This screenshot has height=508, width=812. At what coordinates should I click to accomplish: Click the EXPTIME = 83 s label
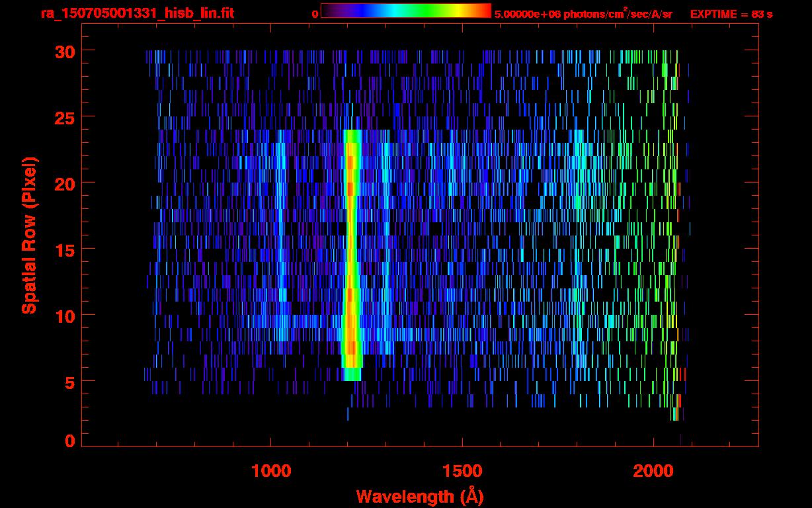731,14
